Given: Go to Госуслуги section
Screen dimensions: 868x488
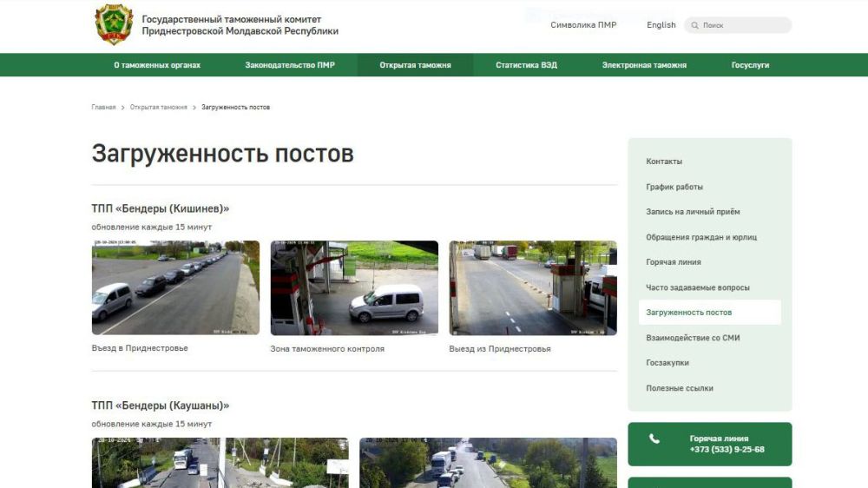Looking at the screenshot, I should [750, 65].
